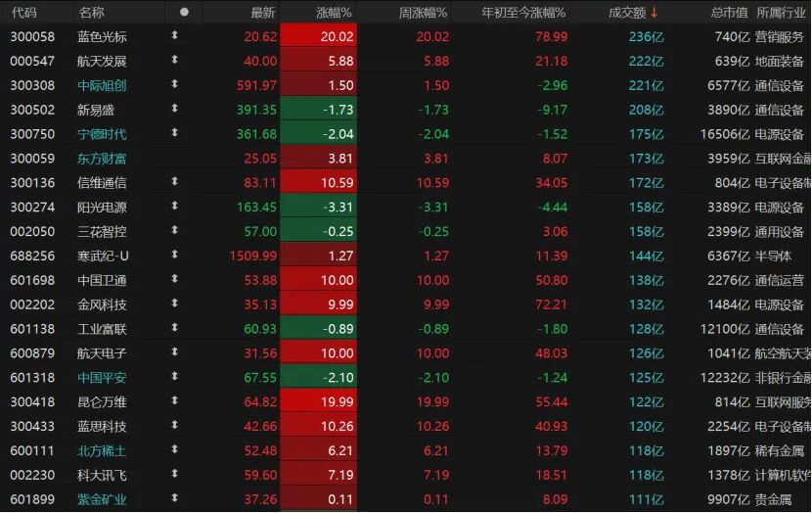Click the dot icon in the header
Screen dimensions: 812x513
pos(184,13)
